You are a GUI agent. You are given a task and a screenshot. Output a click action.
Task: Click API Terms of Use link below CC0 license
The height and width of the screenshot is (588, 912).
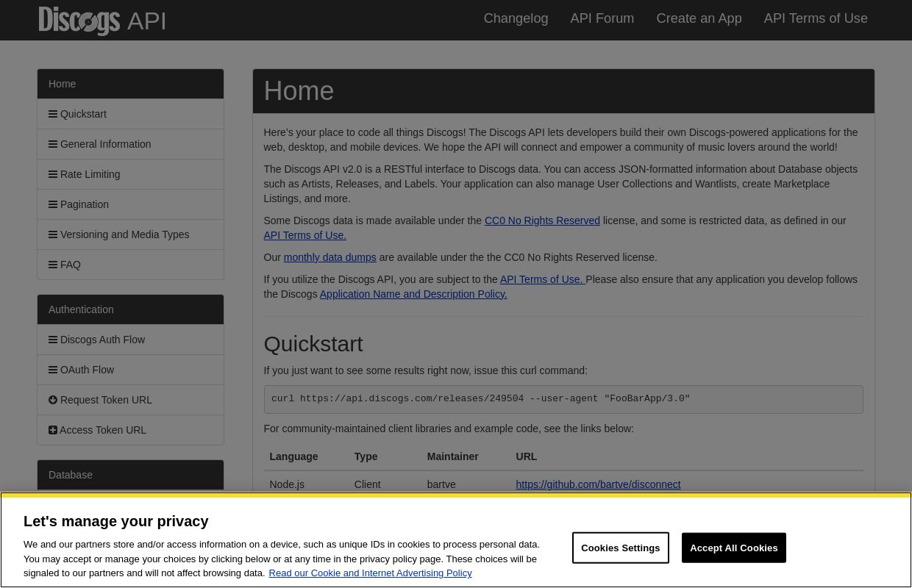tap(305, 235)
